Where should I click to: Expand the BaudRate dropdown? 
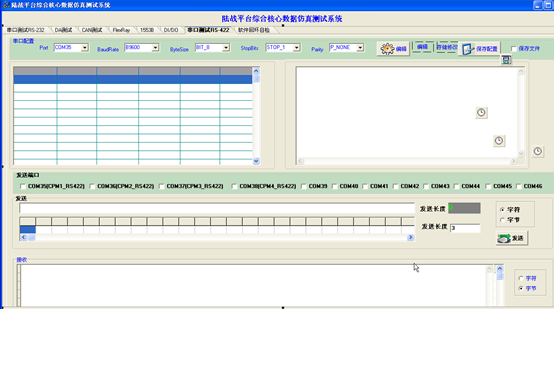pos(155,48)
